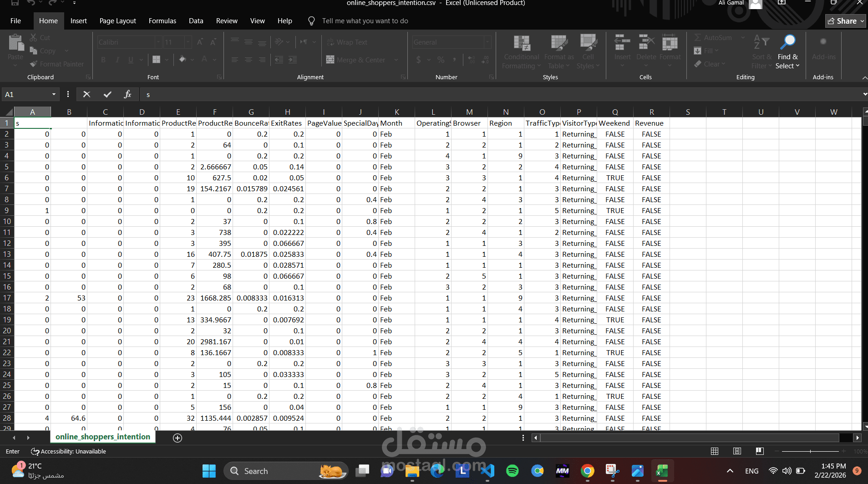Toggle Align Left in Alignment group
This screenshot has height=484, width=868.
pyautogui.click(x=235, y=60)
